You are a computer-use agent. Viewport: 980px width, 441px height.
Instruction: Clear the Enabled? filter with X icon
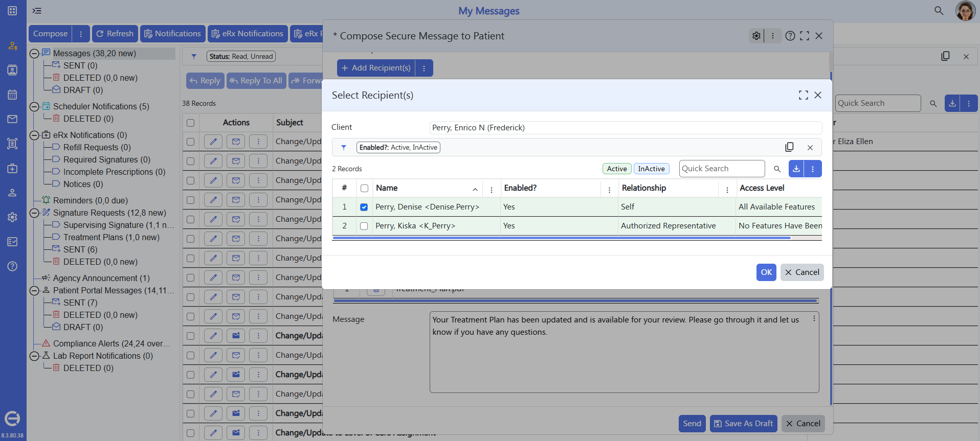point(810,148)
